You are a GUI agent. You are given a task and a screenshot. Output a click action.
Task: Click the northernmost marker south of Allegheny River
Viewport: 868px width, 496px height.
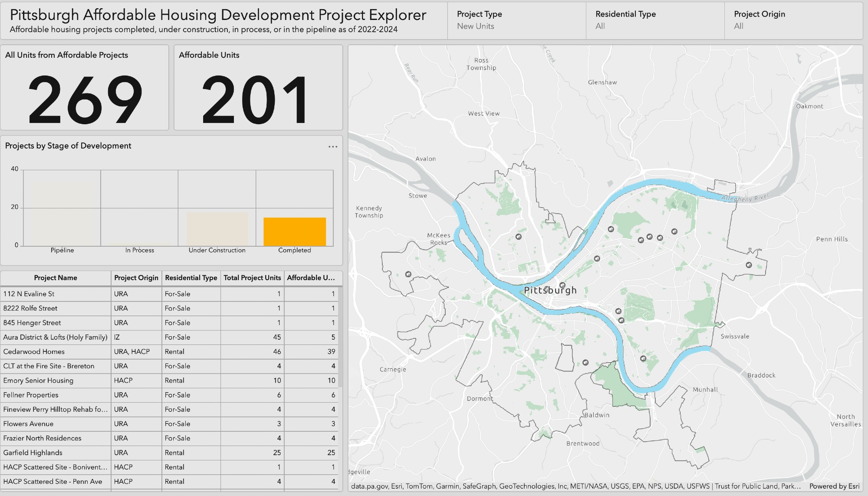point(611,229)
